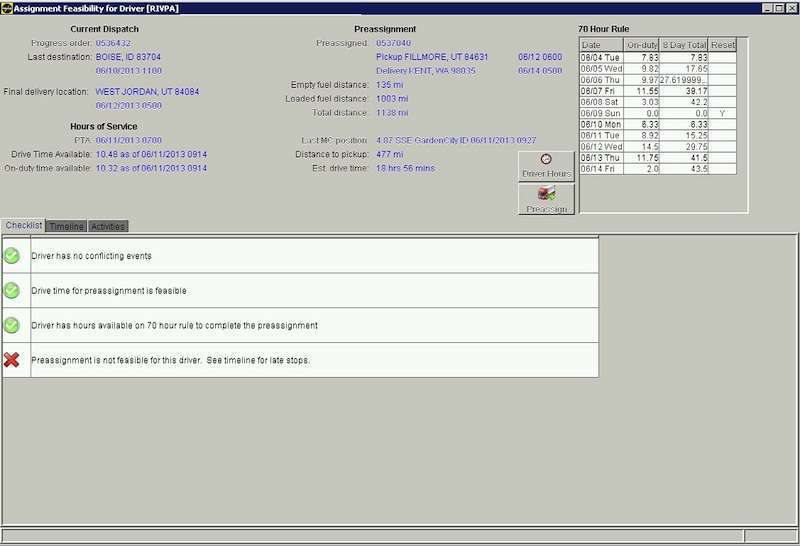Select the 06/14 Fri row date

point(602,169)
